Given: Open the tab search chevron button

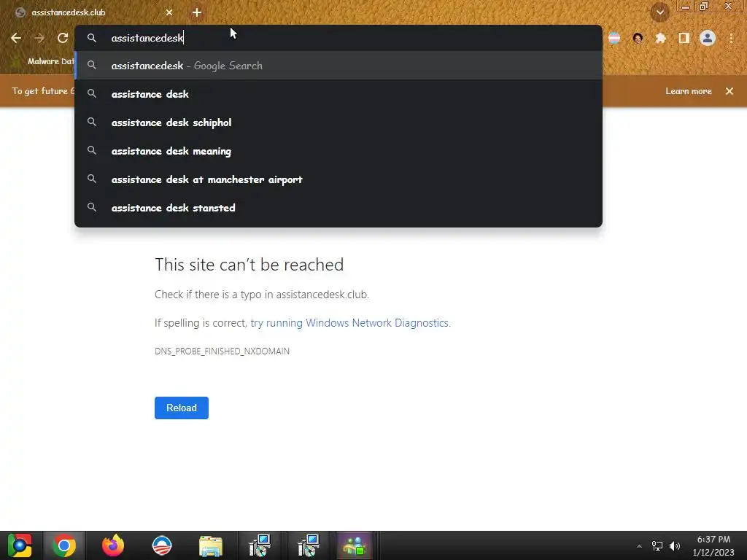Looking at the screenshot, I should pos(659,12).
